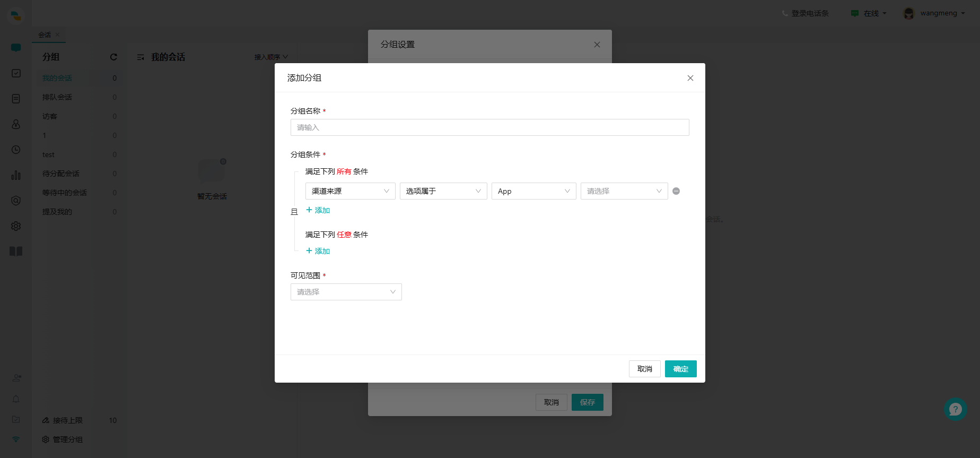Close the 会话 tab

pyautogui.click(x=57, y=35)
